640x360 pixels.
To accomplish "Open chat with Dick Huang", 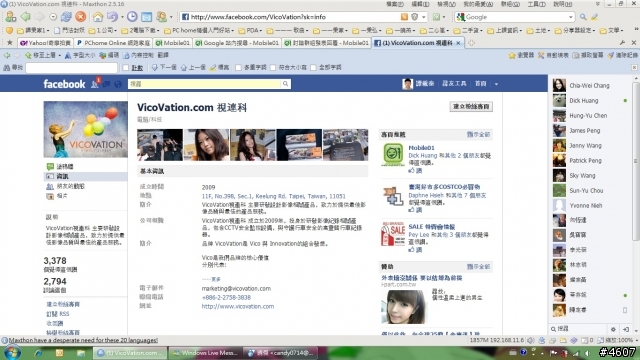I will [590, 100].
